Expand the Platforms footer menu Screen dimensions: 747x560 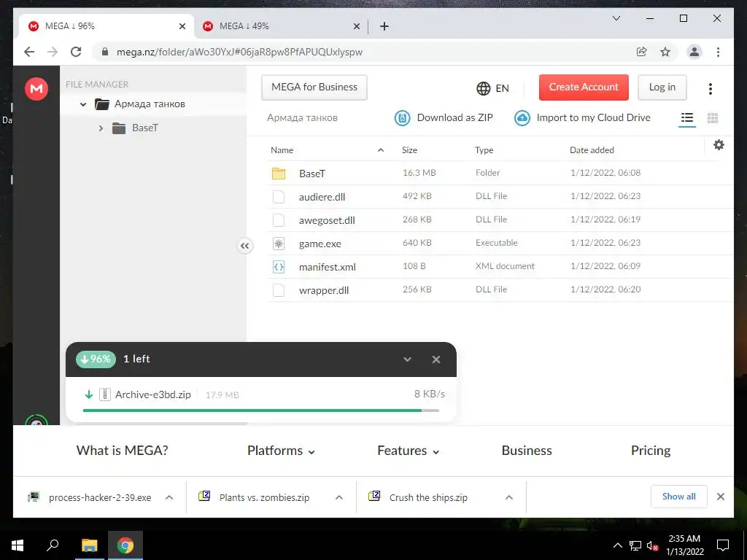[x=281, y=451]
